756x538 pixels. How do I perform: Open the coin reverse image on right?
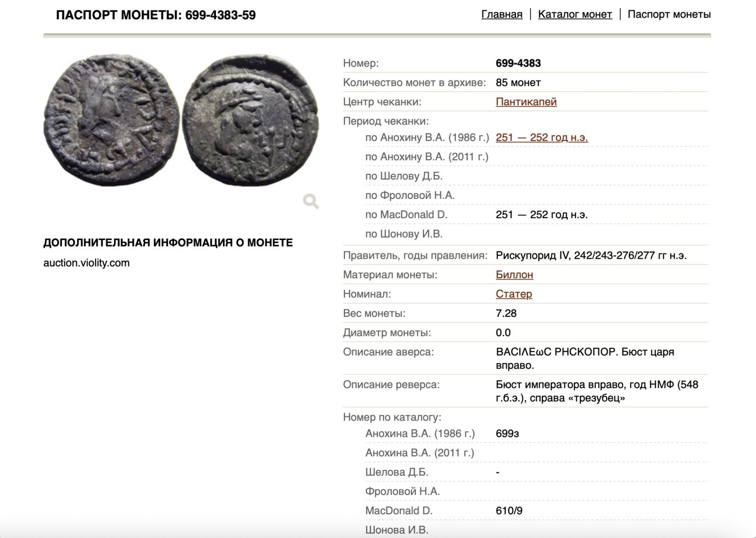pyautogui.click(x=250, y=120)
